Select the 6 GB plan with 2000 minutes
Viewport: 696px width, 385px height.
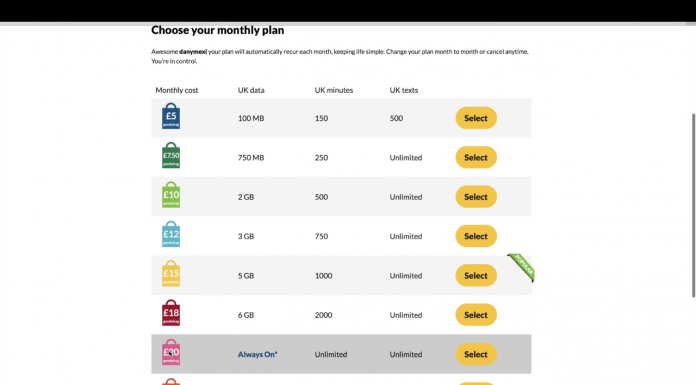[476, 315]
